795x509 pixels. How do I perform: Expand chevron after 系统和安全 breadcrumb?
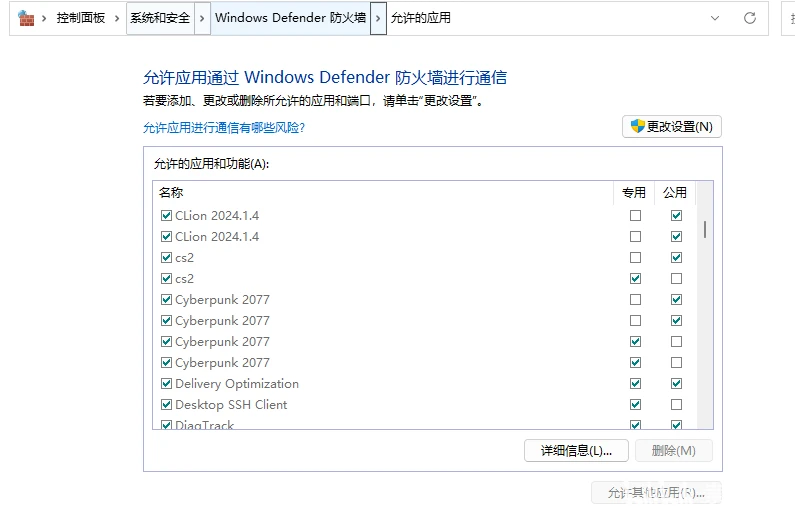click(202, 18)
